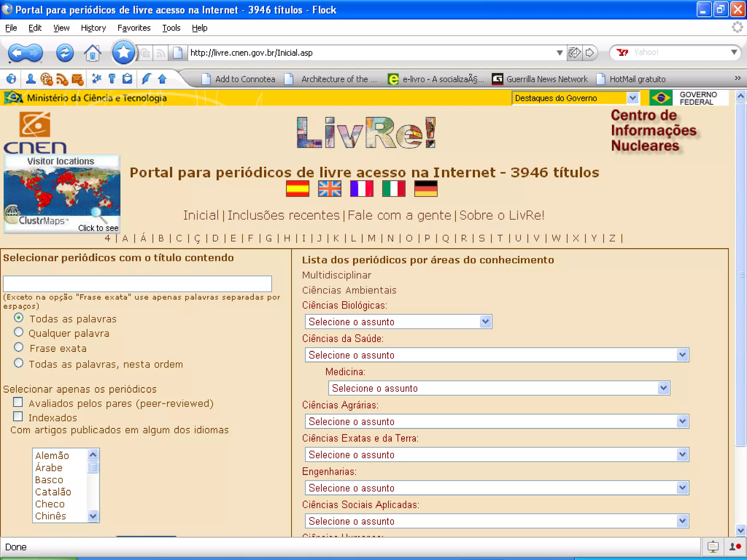The image size is (747, 560).
Task: Select the "Frase exata" radio option
Action: 19,347
